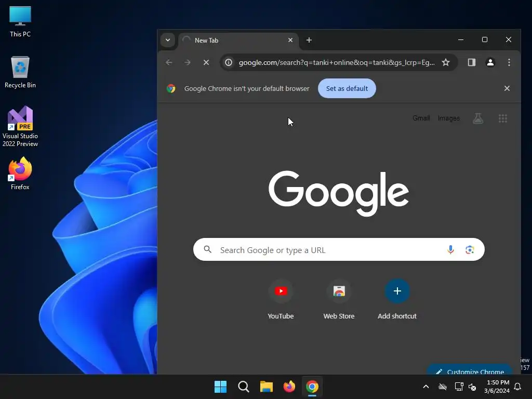
Task: Open Search Labs flask icon
Action: pos(478,118)
